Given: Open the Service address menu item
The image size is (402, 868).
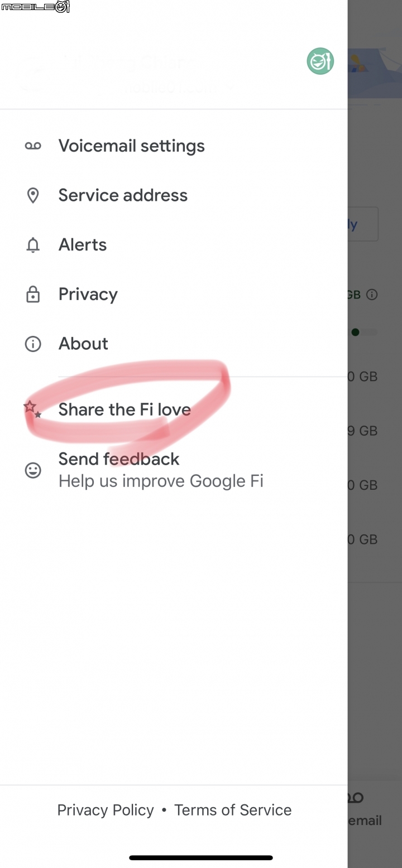Looking at the screenshot, I should pos(123,195).
